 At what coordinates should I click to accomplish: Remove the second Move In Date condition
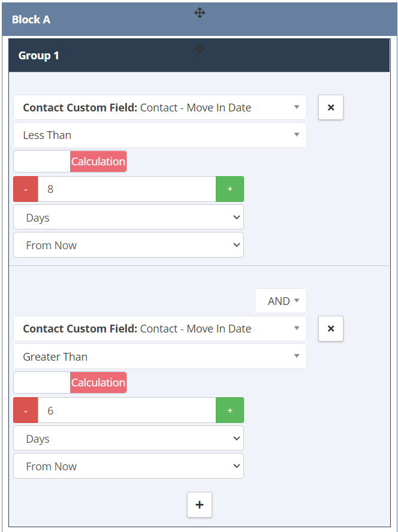pos(331,328)
